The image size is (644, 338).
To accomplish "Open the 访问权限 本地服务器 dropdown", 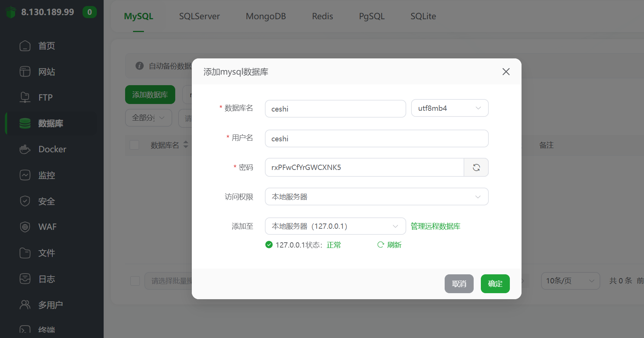I will pyautogui.click(x=377, y=197).
